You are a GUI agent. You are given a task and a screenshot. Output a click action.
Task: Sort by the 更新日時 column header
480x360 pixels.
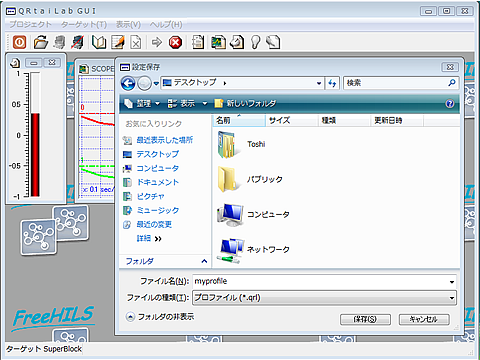pyautogui.click(x=397, y=120)
